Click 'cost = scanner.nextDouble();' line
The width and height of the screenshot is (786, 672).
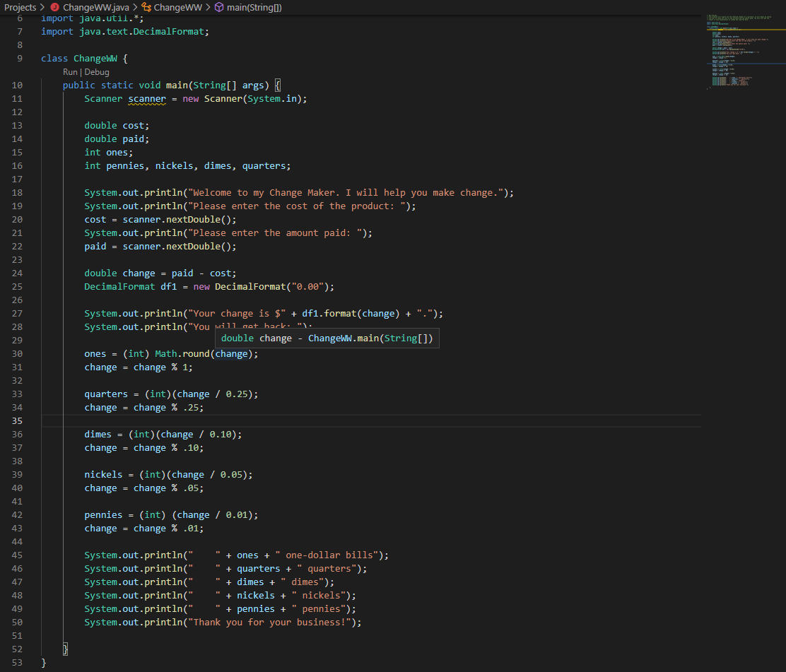pos(160,220)
